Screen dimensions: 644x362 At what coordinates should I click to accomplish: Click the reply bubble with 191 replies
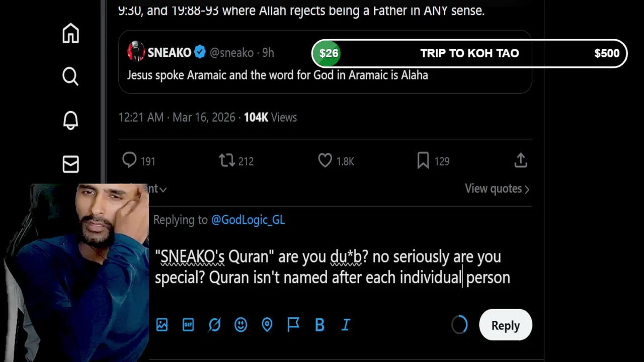[x=130, y=160]
